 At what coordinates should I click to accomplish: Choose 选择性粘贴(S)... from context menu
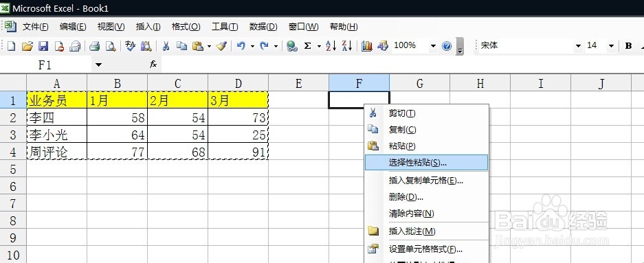(426, 163)
